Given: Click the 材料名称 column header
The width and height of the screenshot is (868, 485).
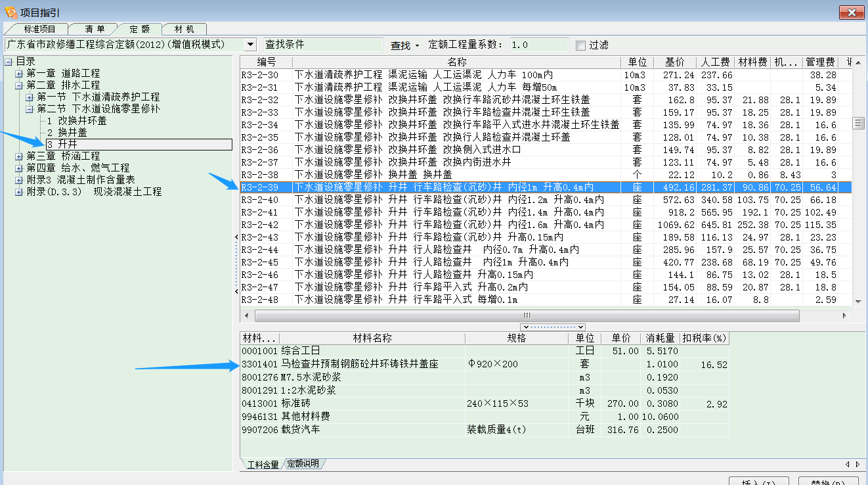Looking at the screenshot, I should [372, 338].
